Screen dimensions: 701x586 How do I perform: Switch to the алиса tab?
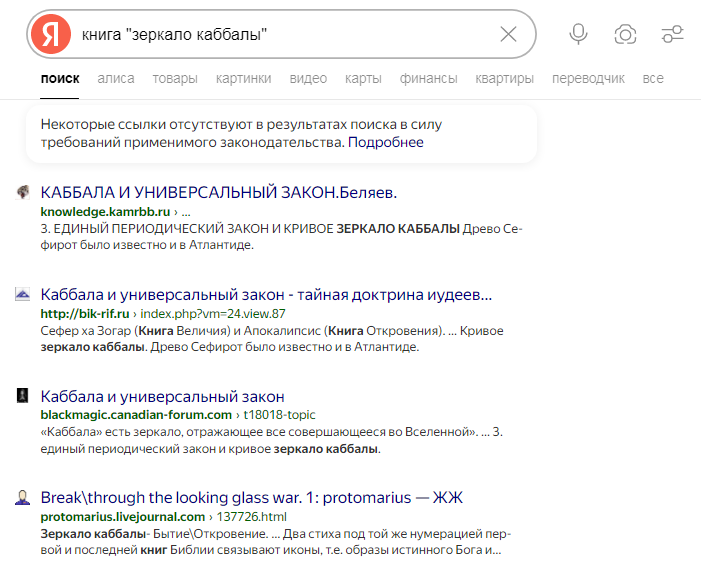click(x=116, y=79)
